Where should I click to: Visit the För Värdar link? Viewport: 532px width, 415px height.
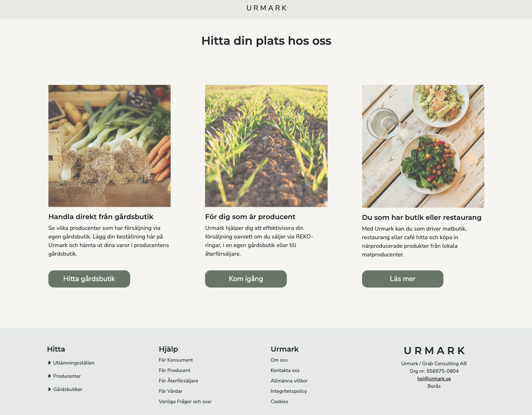[x=171, y=391]
